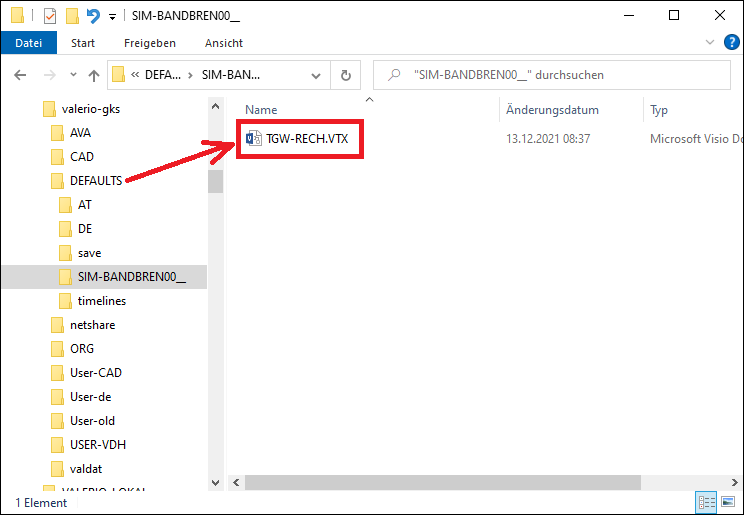Switch to the Details view layout icon

[x=706, y=502]
